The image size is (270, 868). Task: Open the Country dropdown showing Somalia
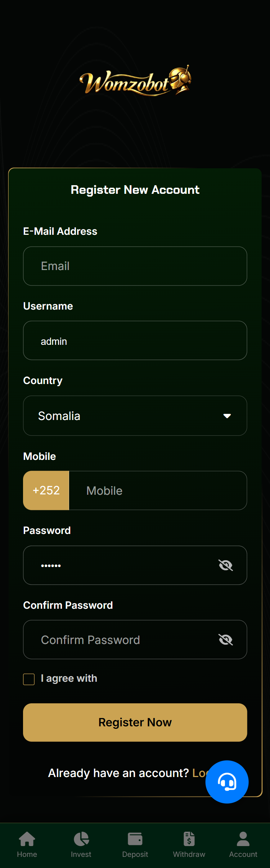[122, 416]
